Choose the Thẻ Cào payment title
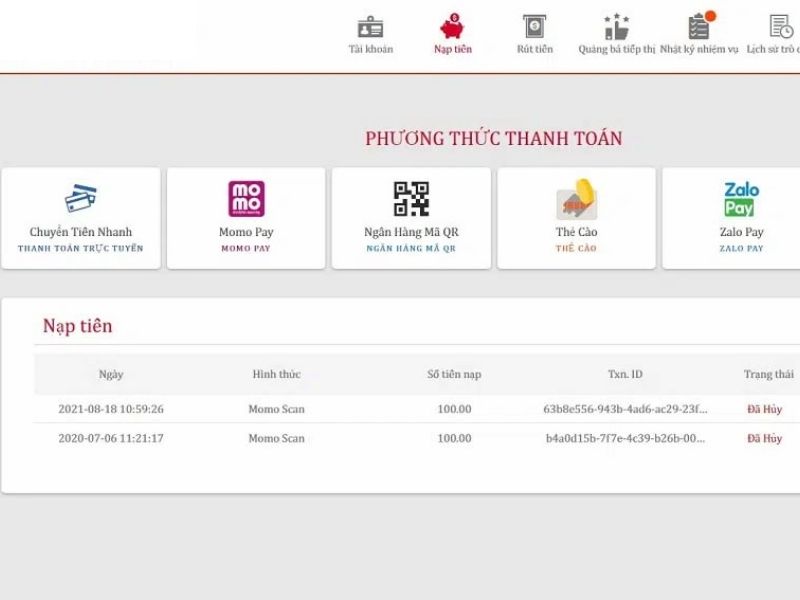The height and width of the screenshot is (600, 800). (x=577, y=232)
